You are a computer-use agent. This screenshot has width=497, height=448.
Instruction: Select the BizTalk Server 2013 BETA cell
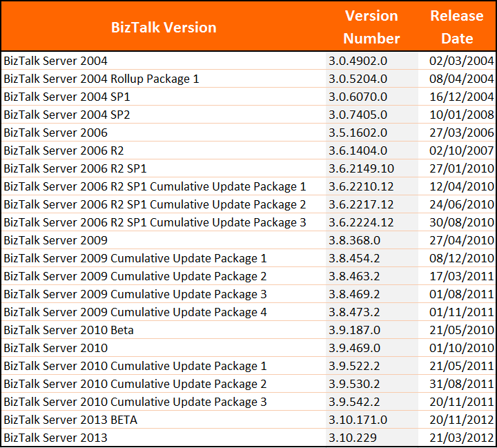[x=70, y=420]
